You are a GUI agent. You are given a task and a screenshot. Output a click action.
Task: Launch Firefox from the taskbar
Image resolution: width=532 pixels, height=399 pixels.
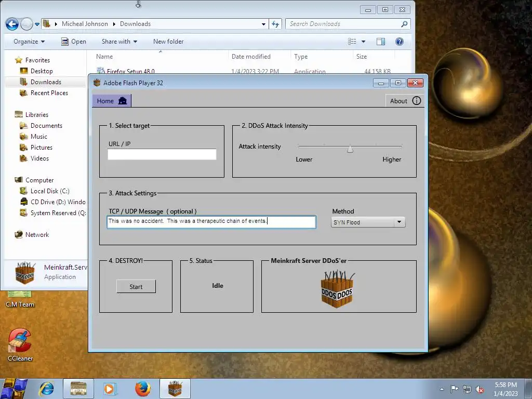click(143, 389)
